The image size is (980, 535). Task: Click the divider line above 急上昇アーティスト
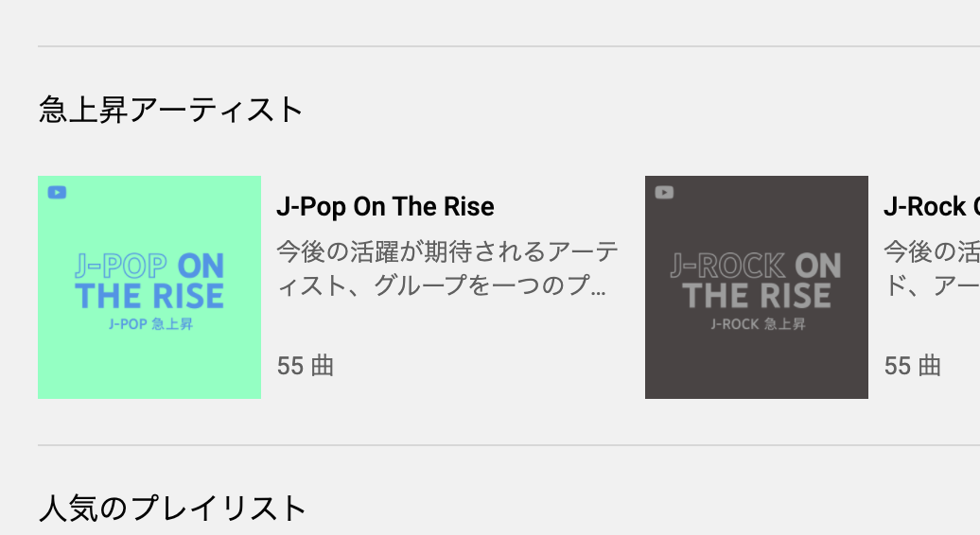509,46
